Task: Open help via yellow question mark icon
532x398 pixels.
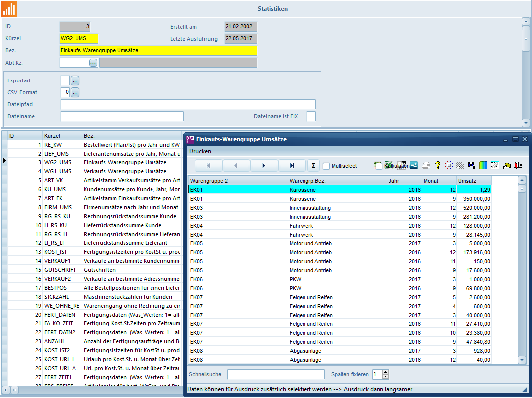Action: point(437,166)
